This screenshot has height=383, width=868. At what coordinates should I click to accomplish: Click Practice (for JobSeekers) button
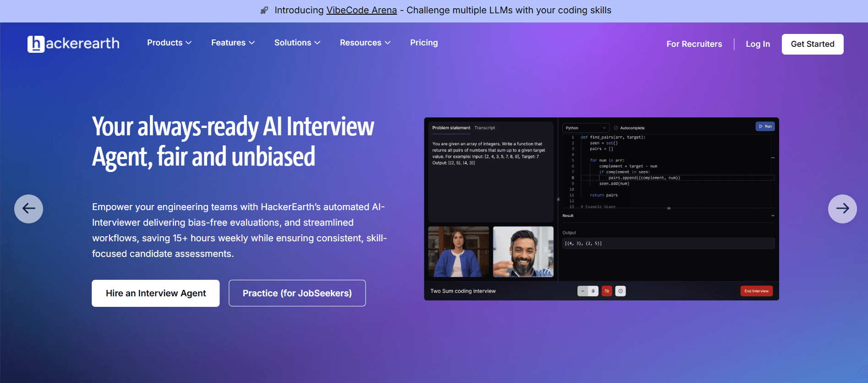click(297, 293)
